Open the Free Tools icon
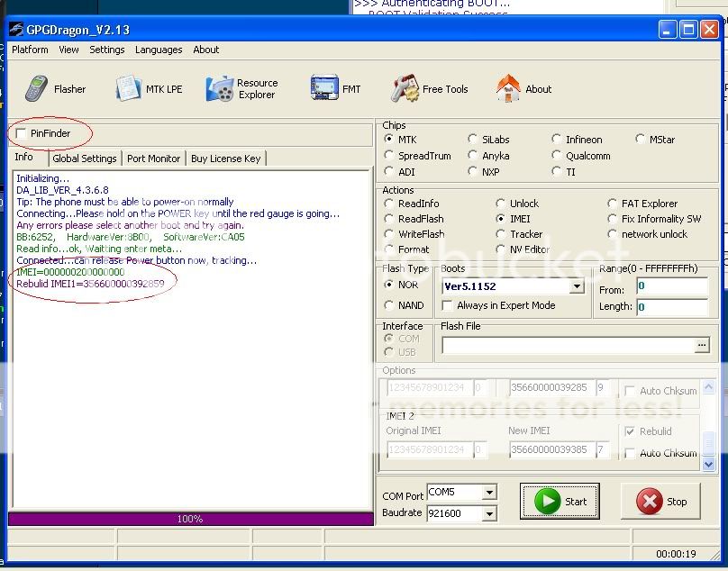Screen dimensions: 728x571 pyautogui.click(x=405, y=89)
